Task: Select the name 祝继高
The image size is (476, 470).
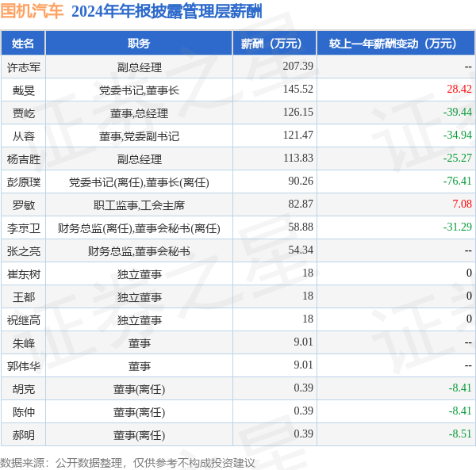Action: coord(24,320)
